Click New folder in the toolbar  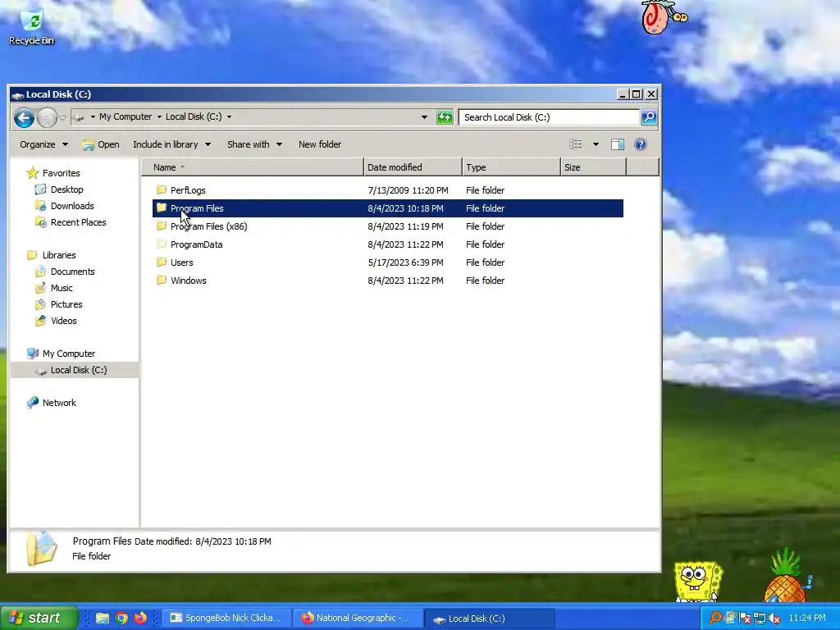pos(320,144)
